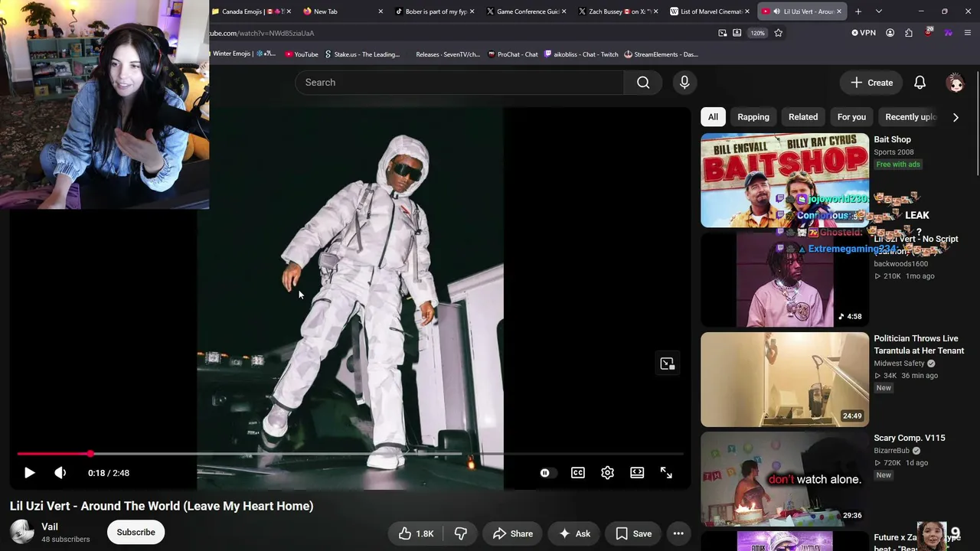The width and height of the screenshot is (980, 551).
Task: Switch to the Zach Bussey X tab
Action: [x=618, y=11]
